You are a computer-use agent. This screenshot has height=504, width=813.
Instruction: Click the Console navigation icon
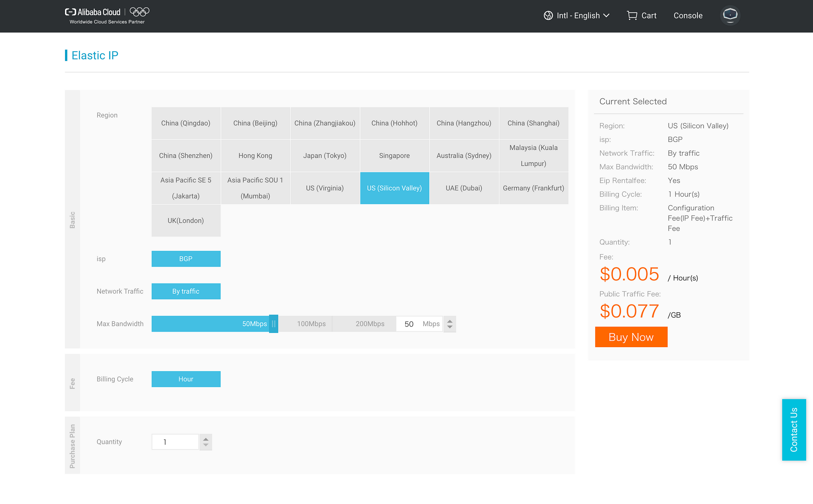(x=687, y=16)
